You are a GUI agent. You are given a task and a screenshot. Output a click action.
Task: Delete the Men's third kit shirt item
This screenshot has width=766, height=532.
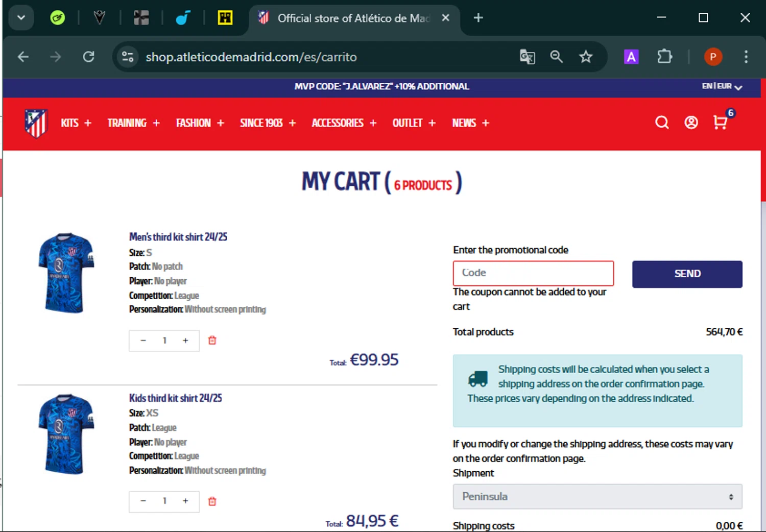point(212,340)
